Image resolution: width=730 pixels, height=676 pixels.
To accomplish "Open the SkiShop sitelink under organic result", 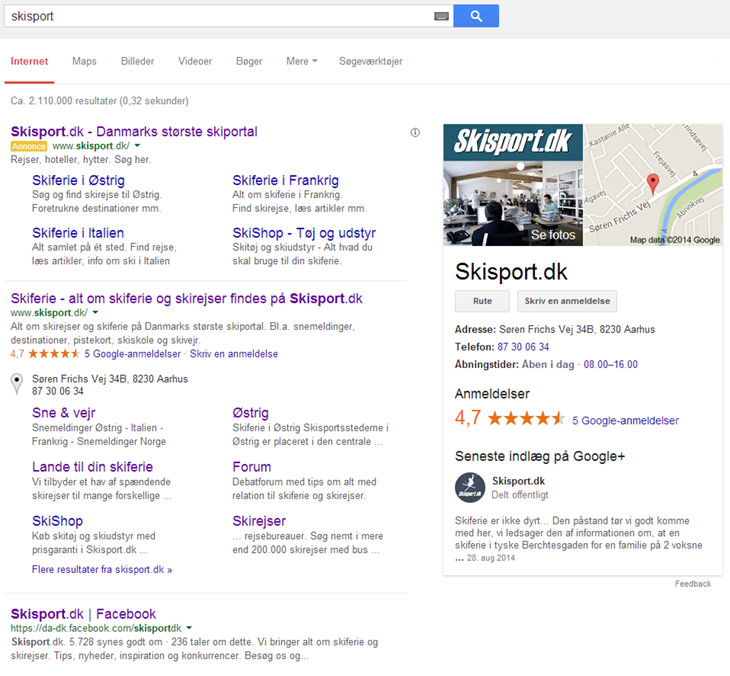I will point(57,521).
